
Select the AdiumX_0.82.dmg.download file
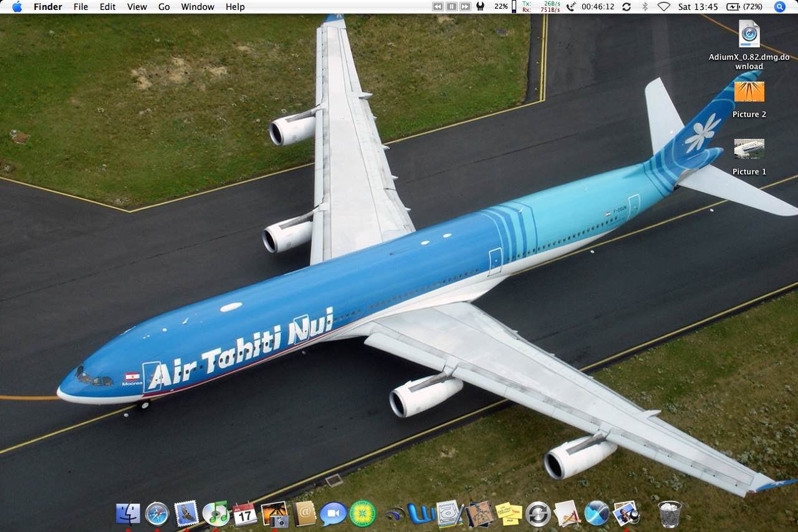(x=749, y=45)
